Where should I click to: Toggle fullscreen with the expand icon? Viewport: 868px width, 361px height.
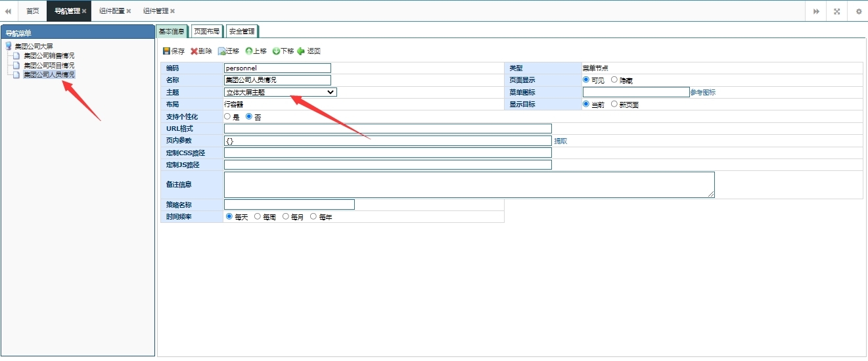pyautogui.click(x=836, y=11)
